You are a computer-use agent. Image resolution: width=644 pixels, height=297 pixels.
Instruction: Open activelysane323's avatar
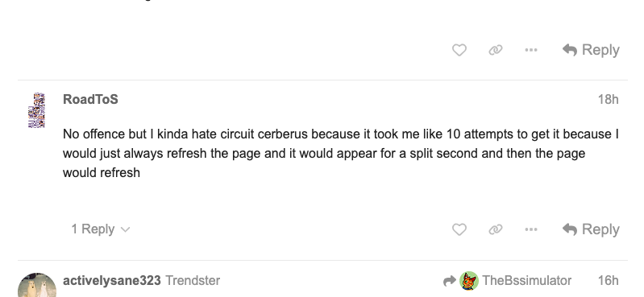coord(37,285)
